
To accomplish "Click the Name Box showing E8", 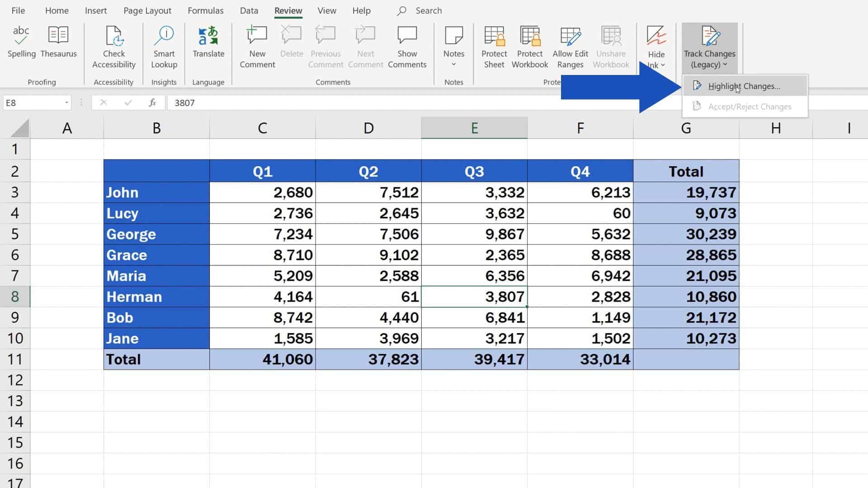I will tap(32, 103).
